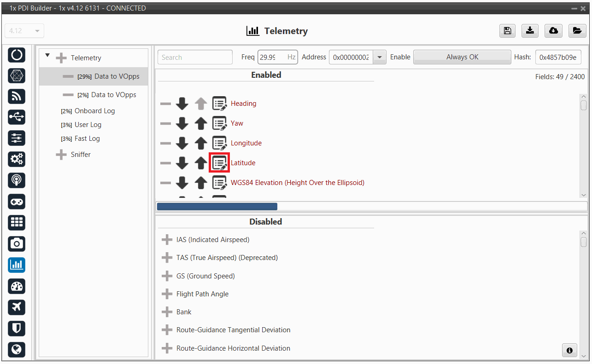The width and height of the screenshot is (592, 364).
Task: Move the Yaw field up
Action: tap(200, 123)
